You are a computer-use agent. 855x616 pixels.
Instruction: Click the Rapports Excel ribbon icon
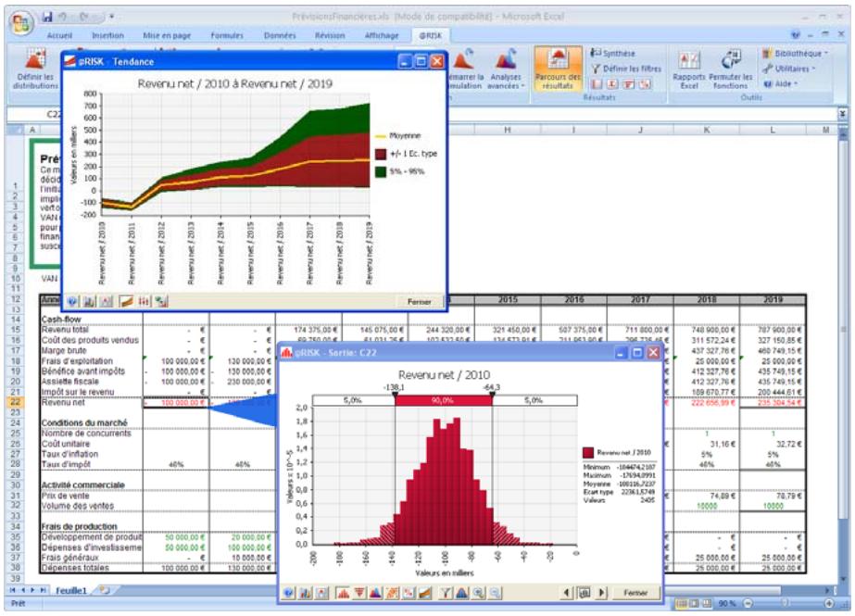tap(688, 70)
